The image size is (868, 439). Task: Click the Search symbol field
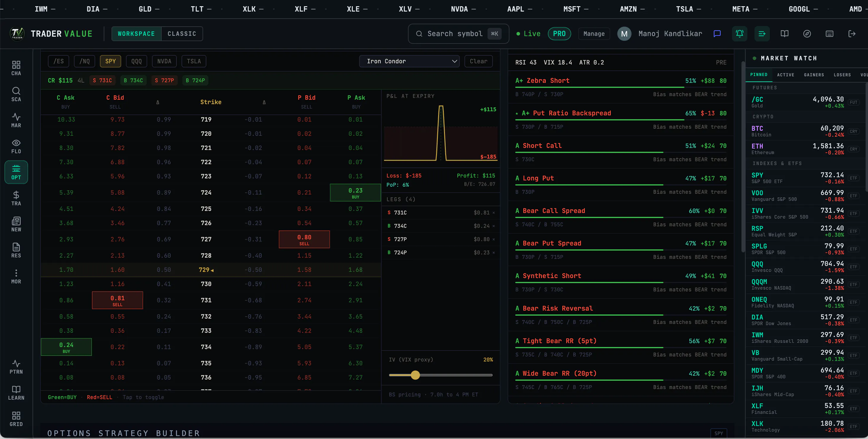point(458,34)
